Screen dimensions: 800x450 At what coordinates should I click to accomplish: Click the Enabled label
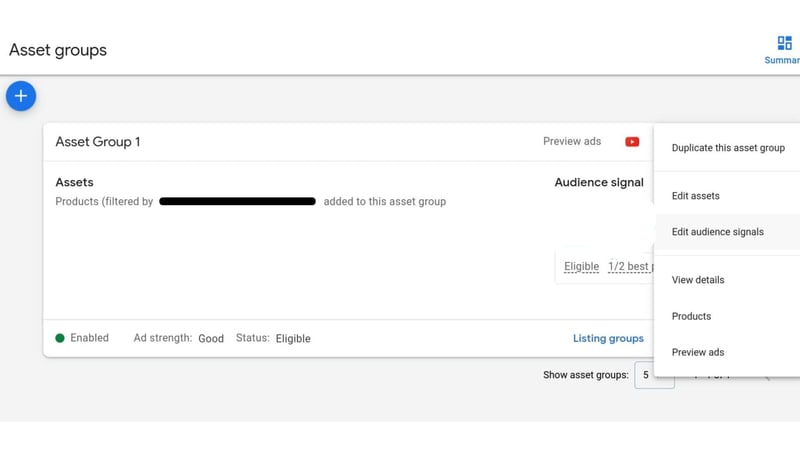(89, 338)
